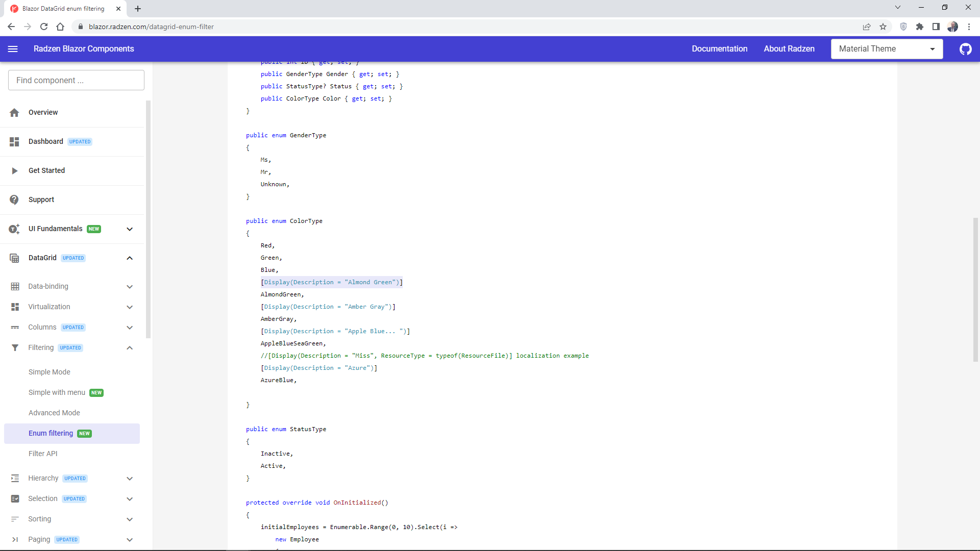Open the hamburger navigation menu

coord(13,49)
